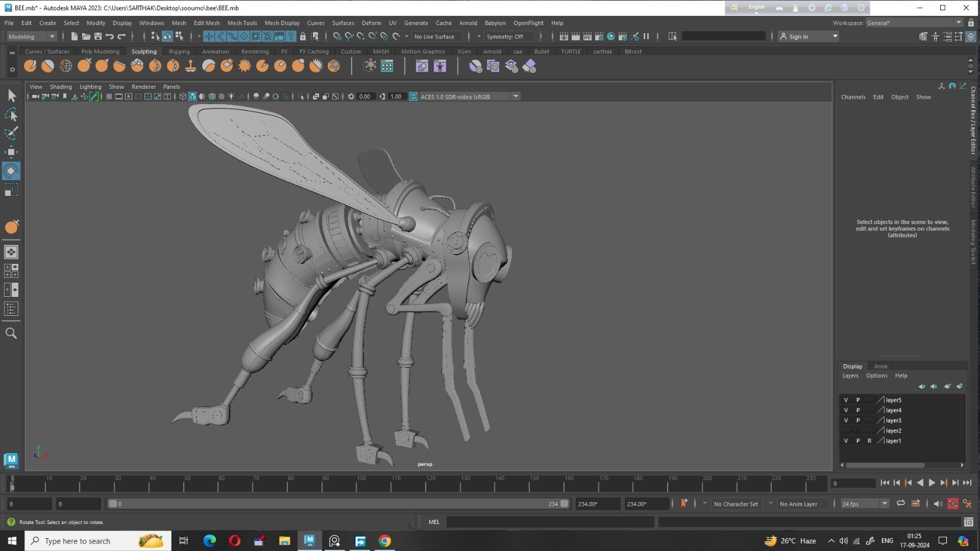Open the Layers menu in the layer editor
980x551 pixels.
coord(850,375)
